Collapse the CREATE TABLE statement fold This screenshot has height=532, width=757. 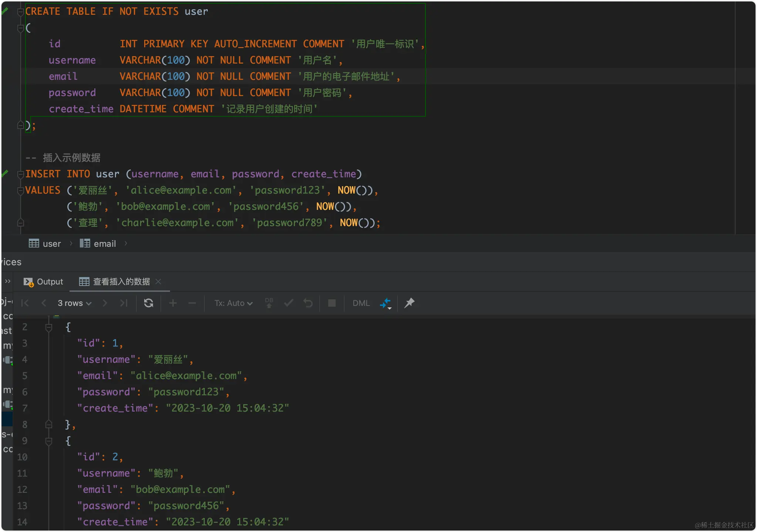pyautogui.click(x=21, y=12)
